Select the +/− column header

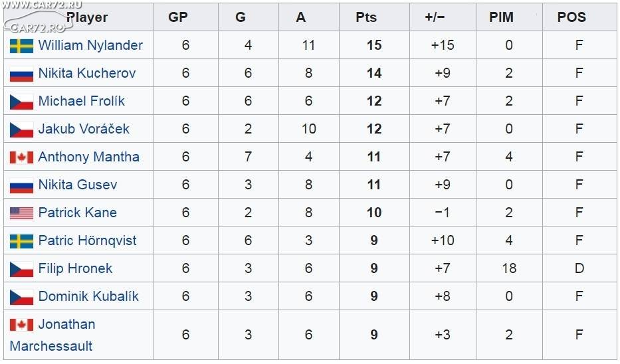click(435, 17)
